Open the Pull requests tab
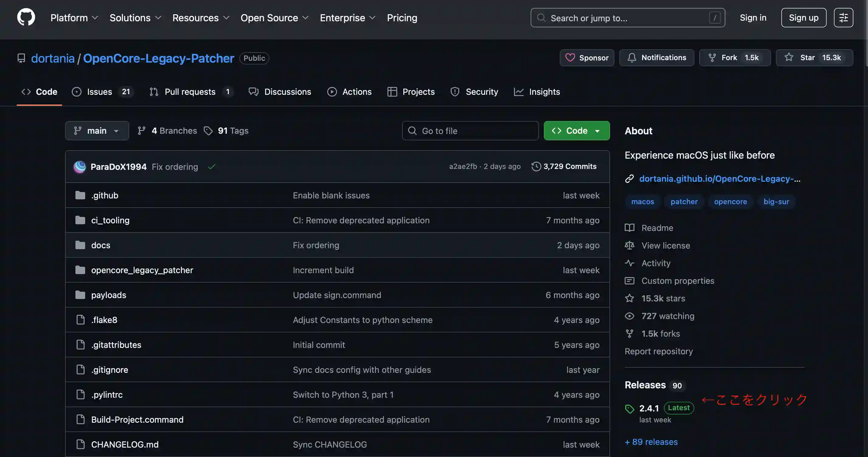Image resolution: width=868 pixels, height=457 pixels. 191,91
